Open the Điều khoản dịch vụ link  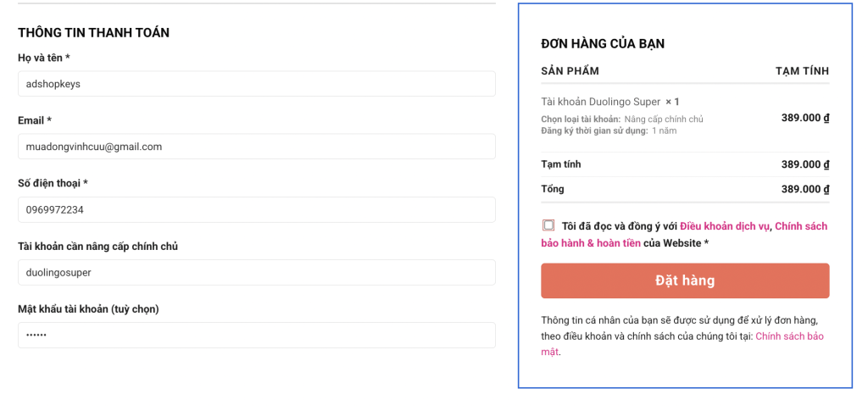click(724, 226)
